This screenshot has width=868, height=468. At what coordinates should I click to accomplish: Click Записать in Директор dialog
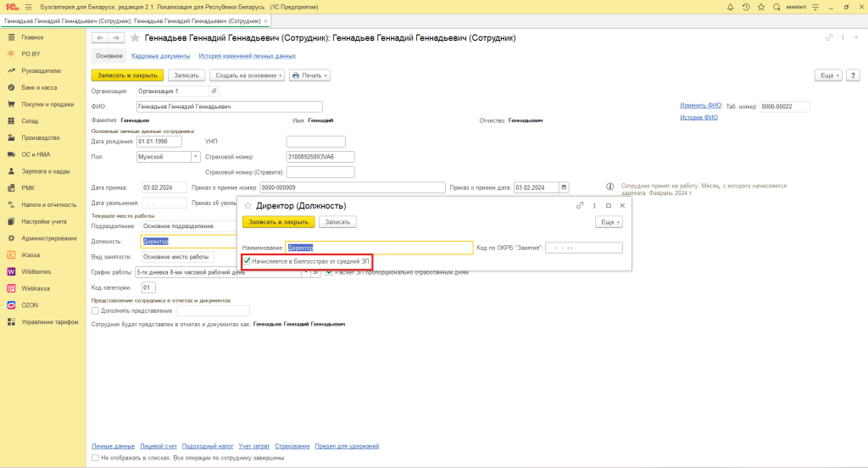(x=337, y=222)
